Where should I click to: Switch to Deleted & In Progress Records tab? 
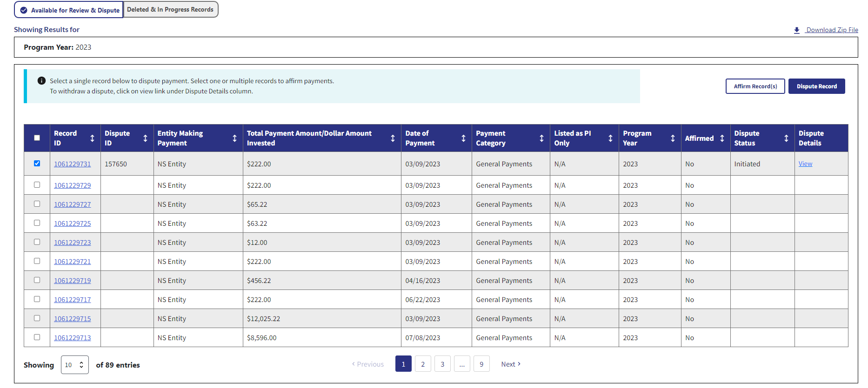tap(170, 10)
